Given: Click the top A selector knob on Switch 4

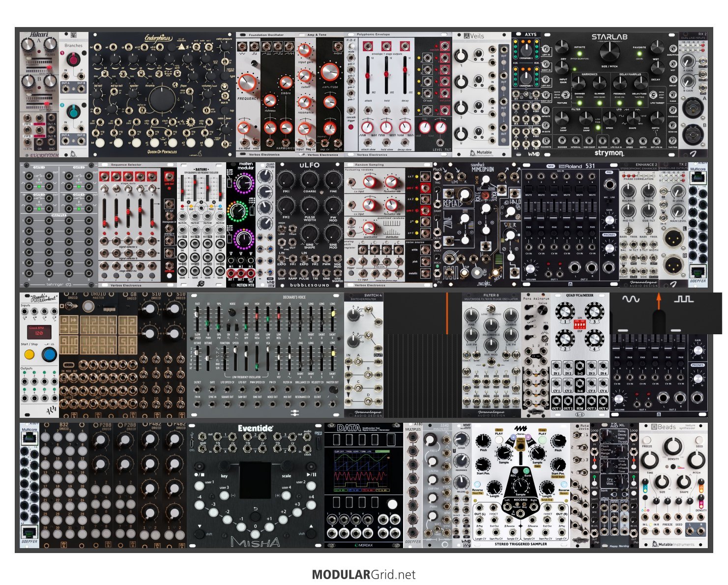Looking at the screenshot, I should click(353, 316).
